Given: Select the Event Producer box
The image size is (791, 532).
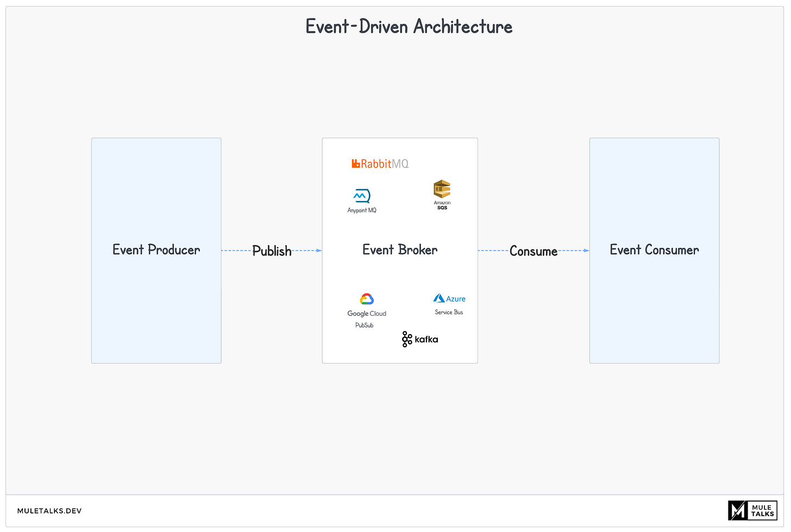Looking at the screenshot, I should coord(156,251).
